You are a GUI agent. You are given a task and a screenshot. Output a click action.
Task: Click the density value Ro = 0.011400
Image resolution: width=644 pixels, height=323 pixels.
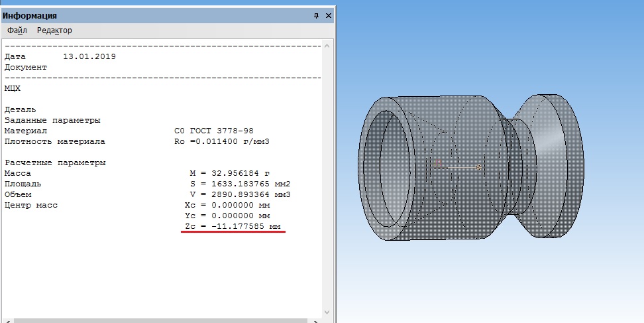click(222, 141)
